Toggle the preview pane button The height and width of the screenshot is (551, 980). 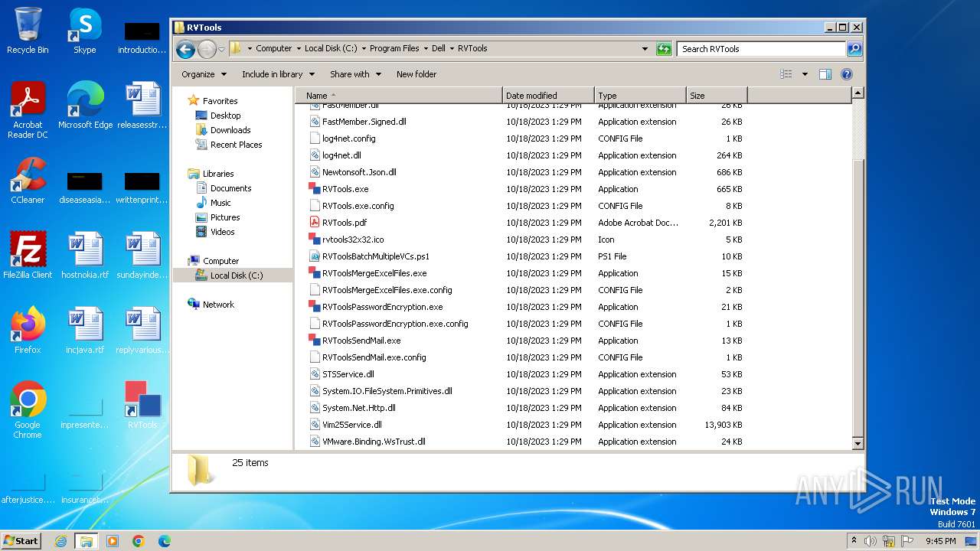825,74
